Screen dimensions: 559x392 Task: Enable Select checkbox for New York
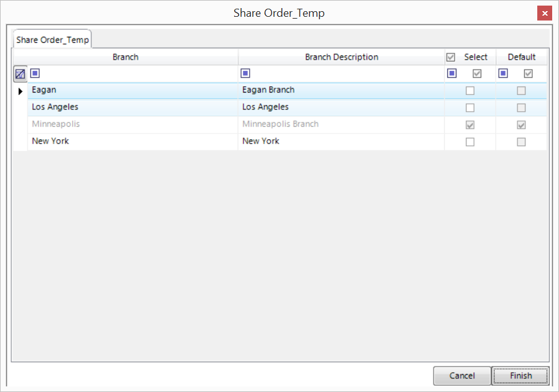[470, 142]
